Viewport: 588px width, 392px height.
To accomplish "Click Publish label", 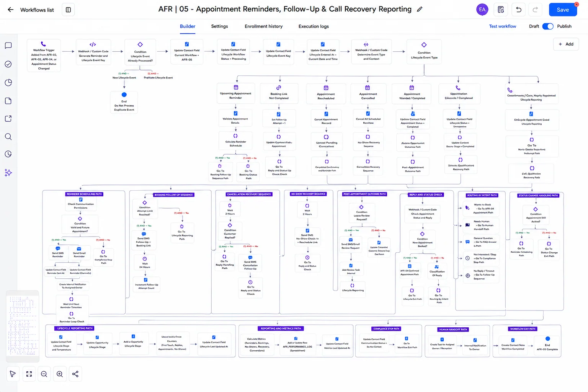I will pyautogui.click(x=564, y=26).
